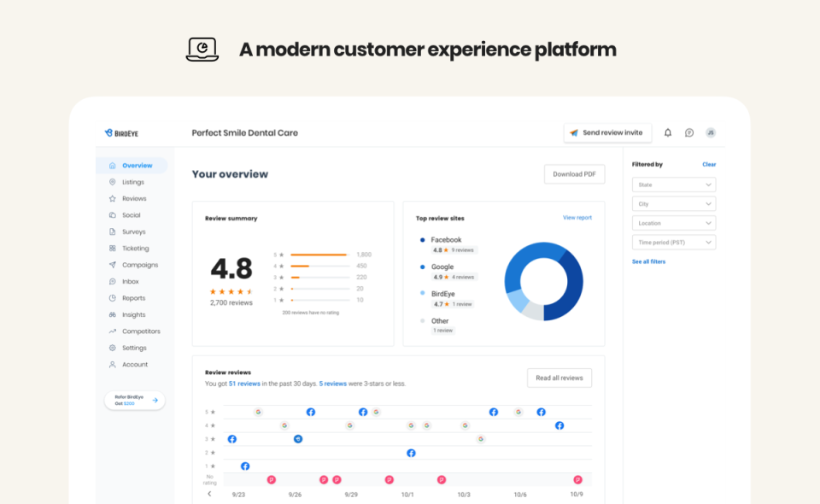Click the Overview home icon

click(x=112, y=166)
